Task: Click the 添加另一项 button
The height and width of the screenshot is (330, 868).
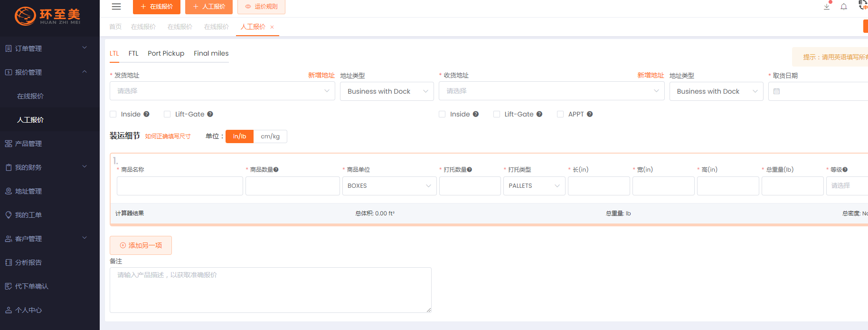Action: coord(141,245)
